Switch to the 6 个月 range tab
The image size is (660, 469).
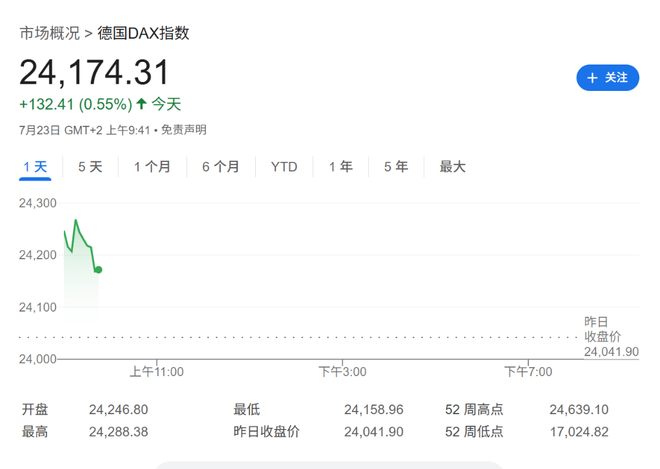point(221,167)
